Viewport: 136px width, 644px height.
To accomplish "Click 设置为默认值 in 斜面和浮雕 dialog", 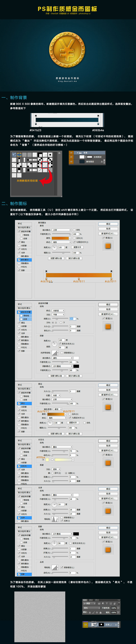I will [56, 376].
